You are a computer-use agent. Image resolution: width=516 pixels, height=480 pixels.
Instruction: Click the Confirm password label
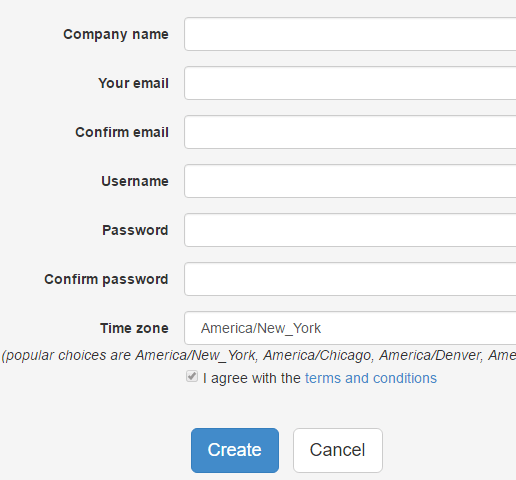click(x=106, y=280)
